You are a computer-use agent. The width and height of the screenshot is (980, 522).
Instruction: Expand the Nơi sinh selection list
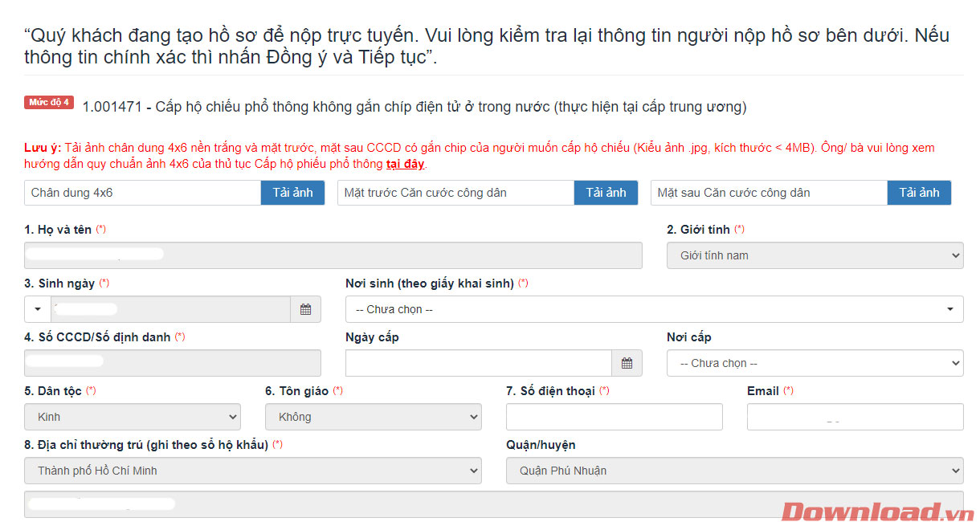click(652, 308)
